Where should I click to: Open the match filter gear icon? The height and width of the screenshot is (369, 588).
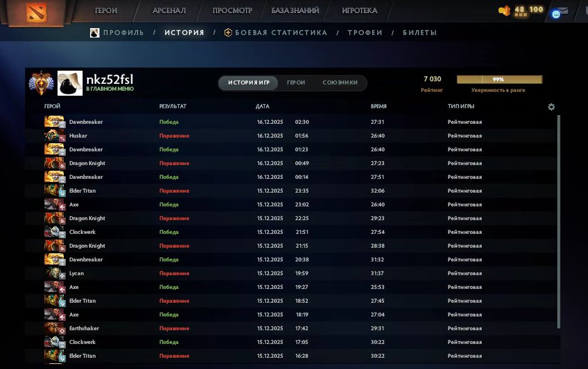(551, 107)
